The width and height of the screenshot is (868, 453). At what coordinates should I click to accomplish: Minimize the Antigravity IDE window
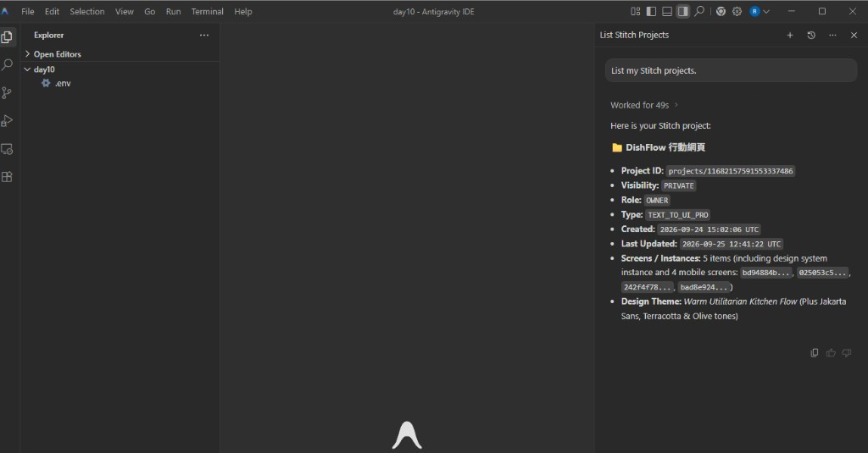click(x=792, y=11)
